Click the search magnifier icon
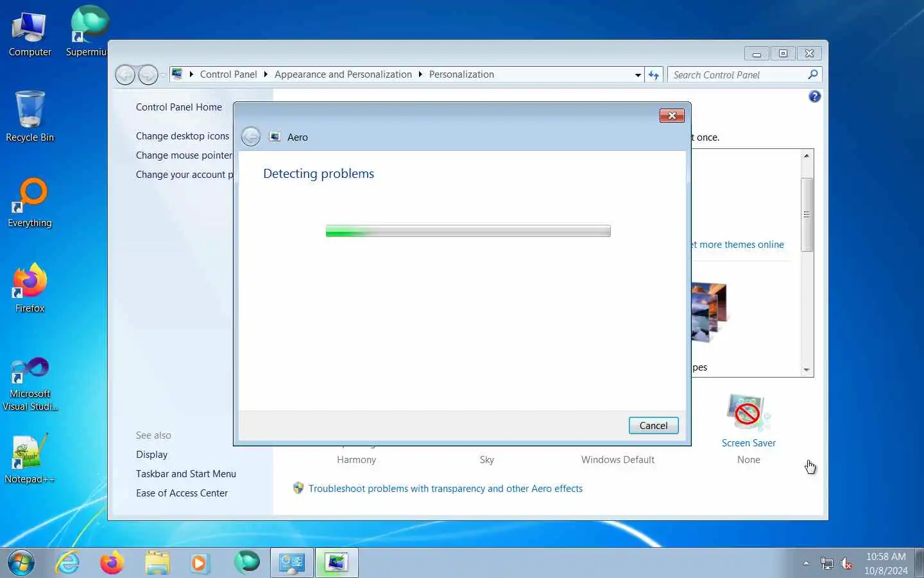 pos(813,74)
